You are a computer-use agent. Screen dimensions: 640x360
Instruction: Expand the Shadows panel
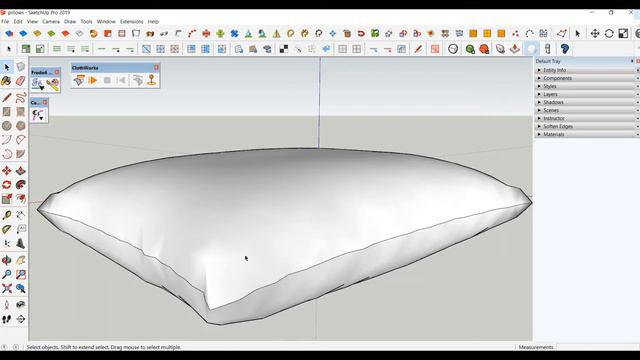(x=587, y=102)
